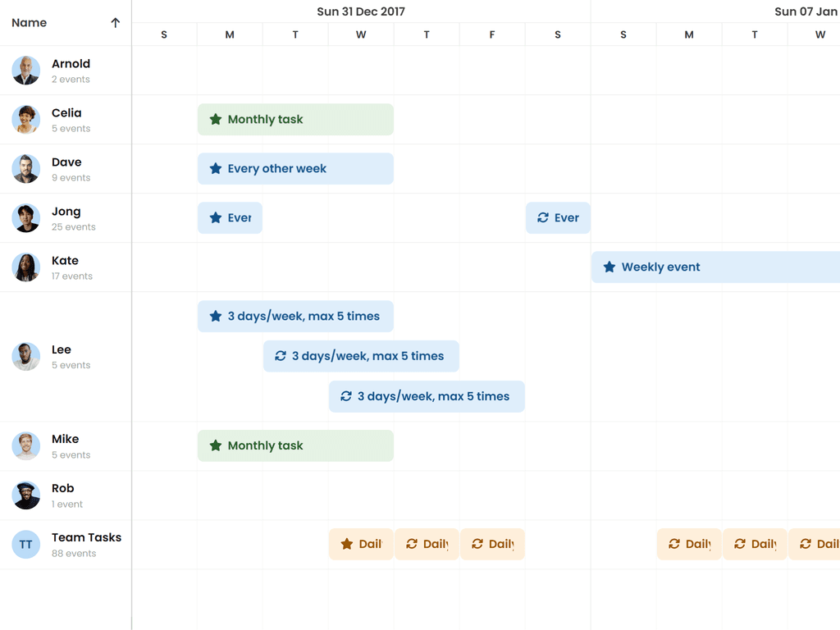Click the recurrence icon on Lee's third 3 days/week event
This screenshot has height=630, width=840.
pos(345,395)
